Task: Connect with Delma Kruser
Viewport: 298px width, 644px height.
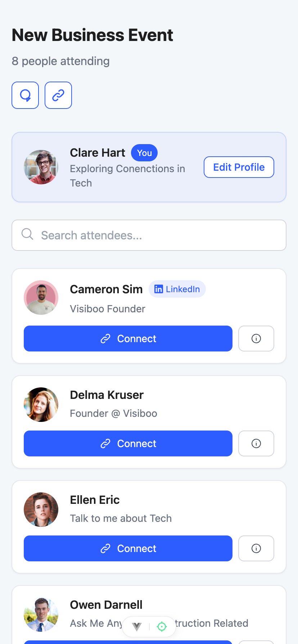Action: 128,443
